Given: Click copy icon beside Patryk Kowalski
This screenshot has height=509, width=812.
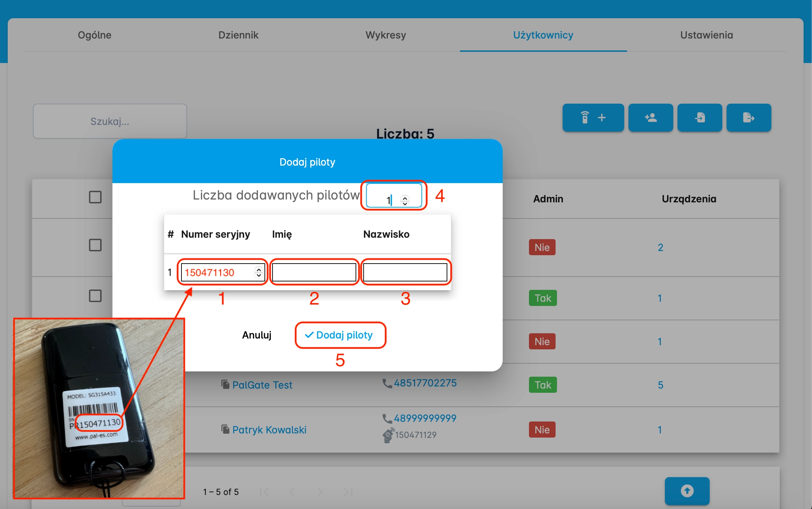Looking at the screenshot, I should [x=225, y=429].
